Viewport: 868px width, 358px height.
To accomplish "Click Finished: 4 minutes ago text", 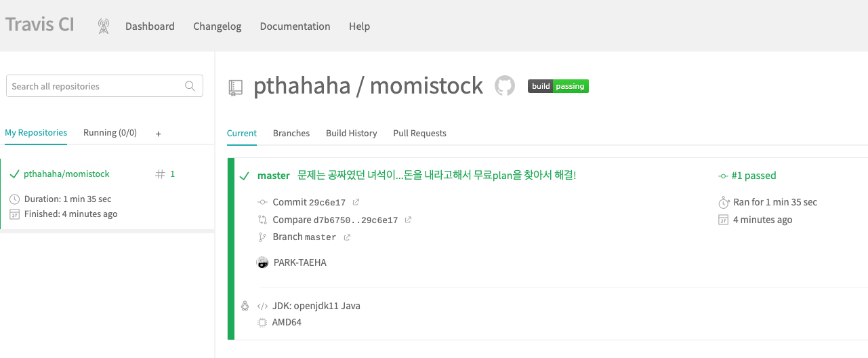I will [x=71, y=214].
